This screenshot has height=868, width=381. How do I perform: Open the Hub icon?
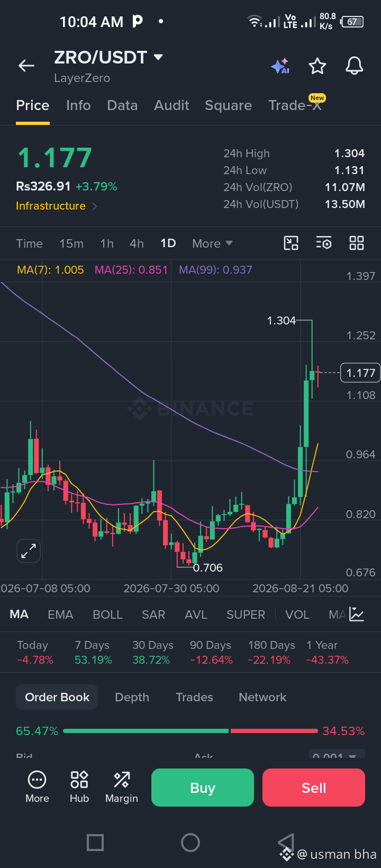coord(79,787)
